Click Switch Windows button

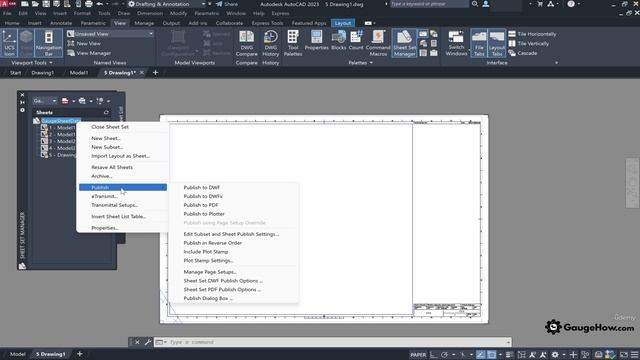456,43
